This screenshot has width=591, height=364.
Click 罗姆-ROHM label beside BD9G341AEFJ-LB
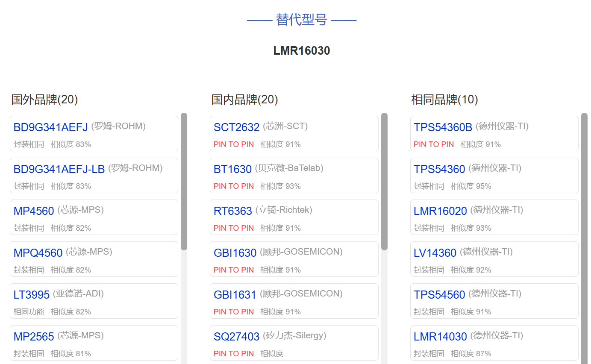[x=135, y=168]
